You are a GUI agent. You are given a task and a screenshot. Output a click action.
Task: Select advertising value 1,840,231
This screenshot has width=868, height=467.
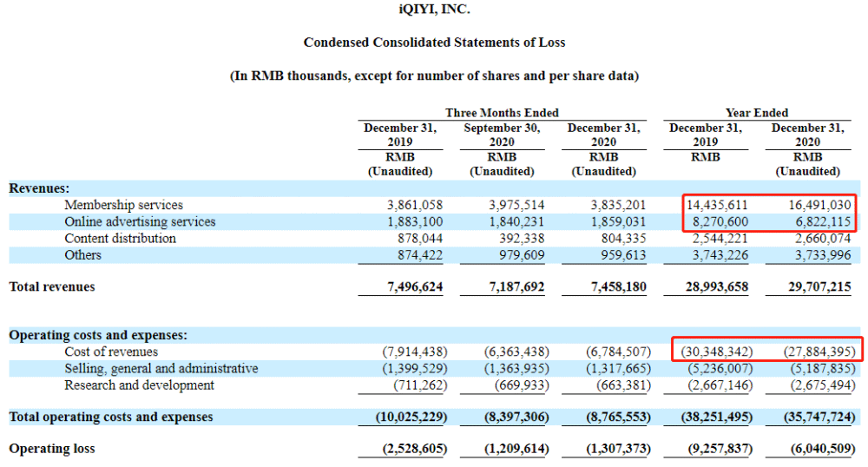click(516, 222)
